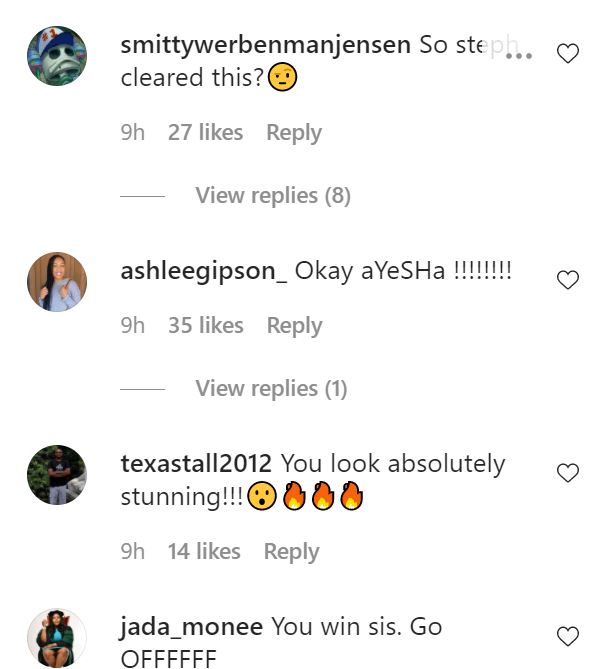Open more options on smittywerbenmanjensen's comment
The width and height of the screenshot is (616, 669).
(x=519, y=55)
